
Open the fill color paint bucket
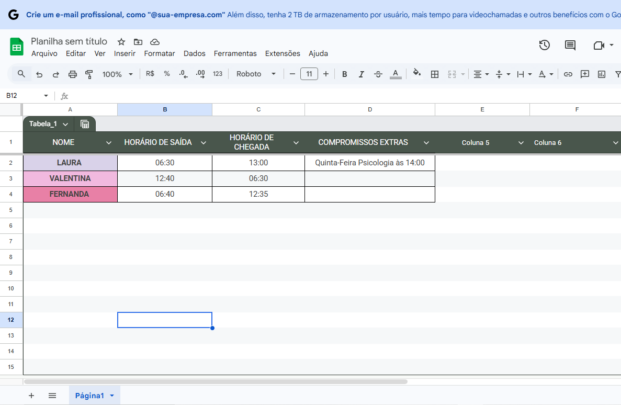pyautogui.click(x=416, y=74)
